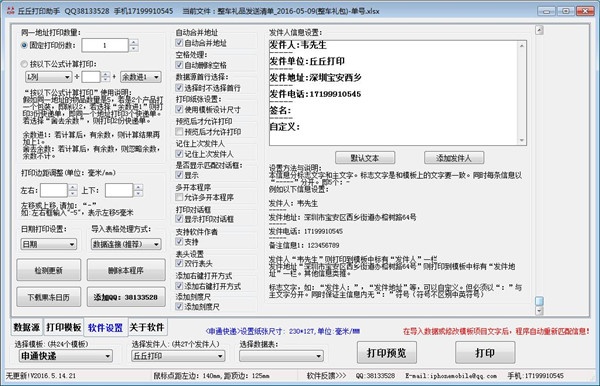Close the 丘丘打印助手 window

coord(585,11)
